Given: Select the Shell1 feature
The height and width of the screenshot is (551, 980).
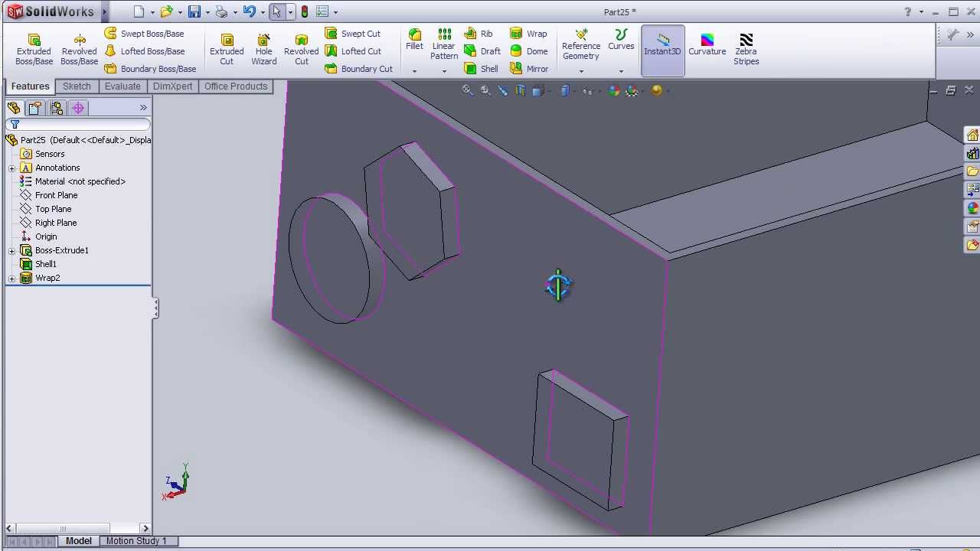Looking at the screenshot, I should (x=39, y=264).
